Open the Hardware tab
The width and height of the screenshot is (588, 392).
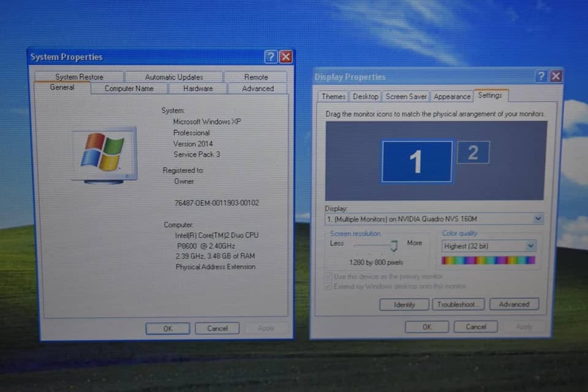[198, 89]
